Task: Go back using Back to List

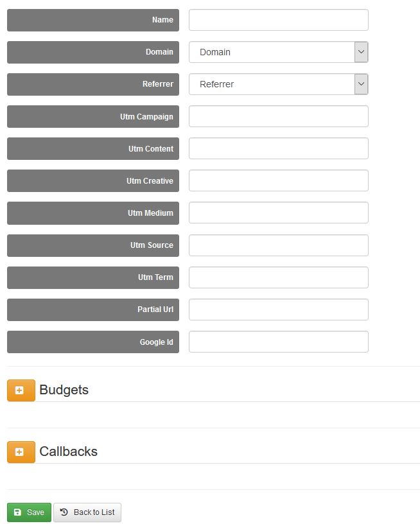Action: pos(87,512)
